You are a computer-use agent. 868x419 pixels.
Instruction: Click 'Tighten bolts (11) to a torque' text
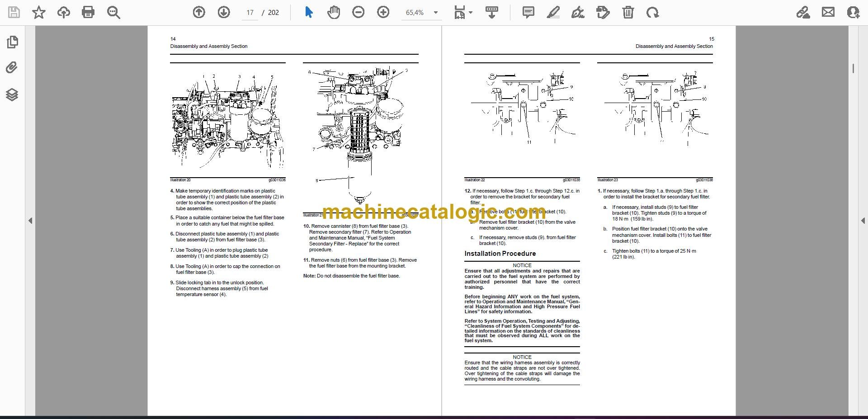click(654, 254)
